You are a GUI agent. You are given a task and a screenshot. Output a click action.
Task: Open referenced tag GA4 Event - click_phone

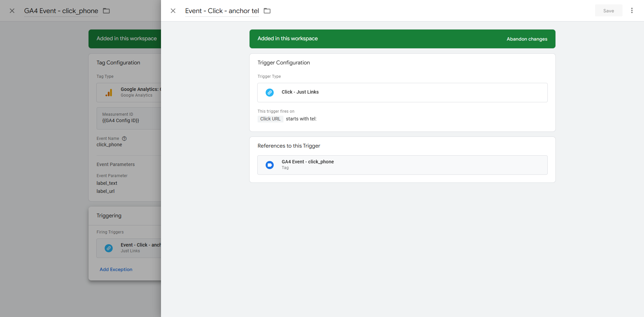(402, 165)
